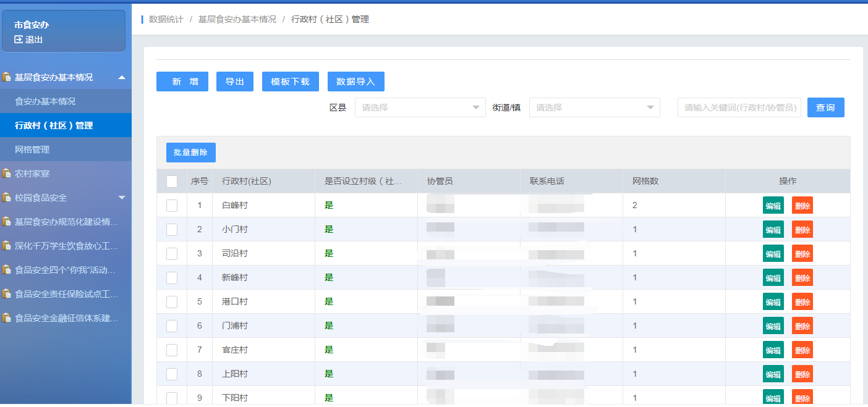Delete the 白峰村 row
The height and width of the screenshot is (407, 868).
pos(802,205)
